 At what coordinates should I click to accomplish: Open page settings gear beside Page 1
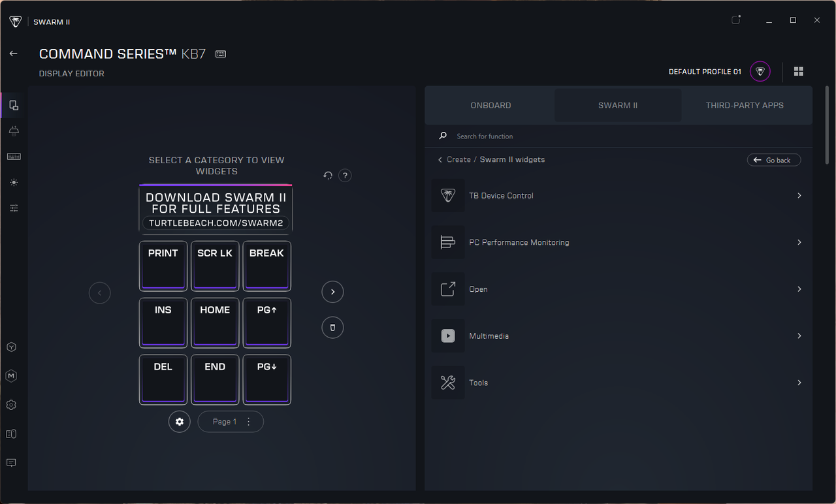[x=180, y=422]
